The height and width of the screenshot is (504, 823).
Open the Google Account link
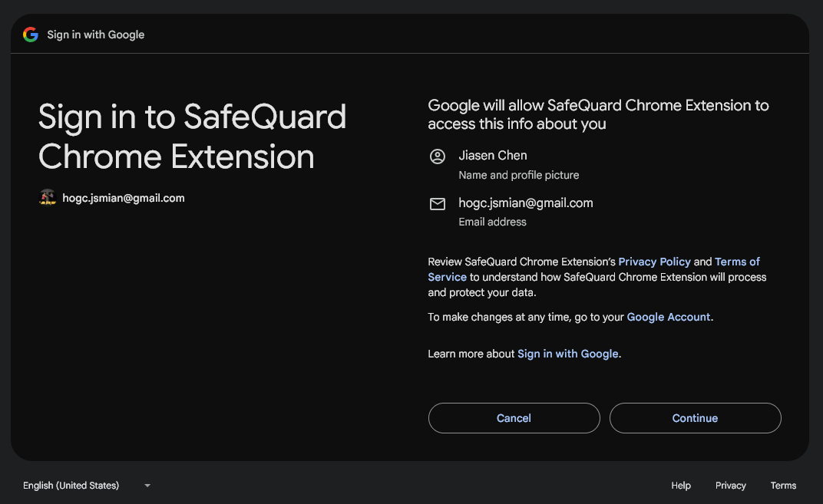tap(668, 317)
